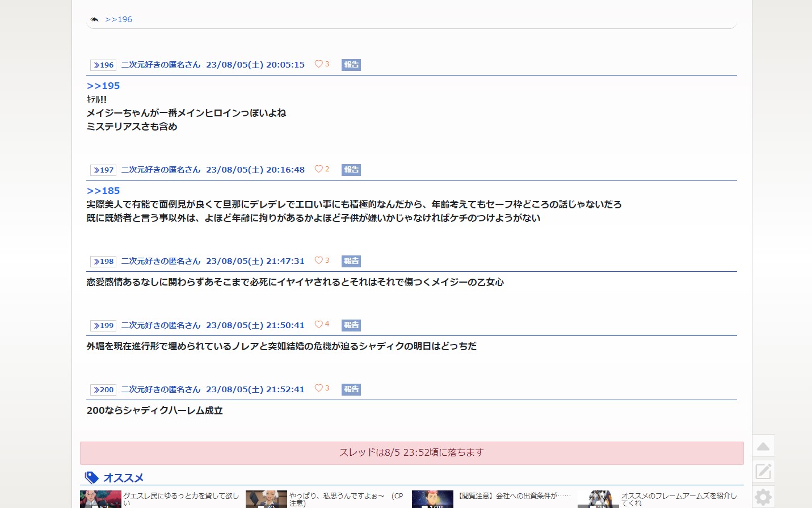The width and height of the screenshot is (812, 508).
Task: Like post 196 with the heart icon
Action: [x=318, y=64]
